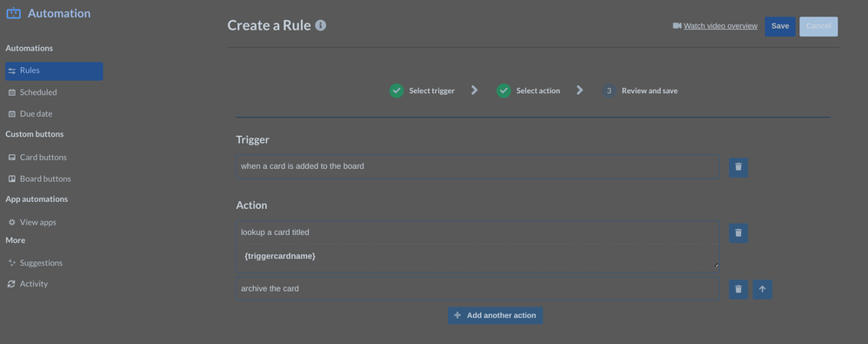Delete the archive the card action trash icon
Image resolution: width=868 pixels, height=344 pixels.
pos(738,289)
